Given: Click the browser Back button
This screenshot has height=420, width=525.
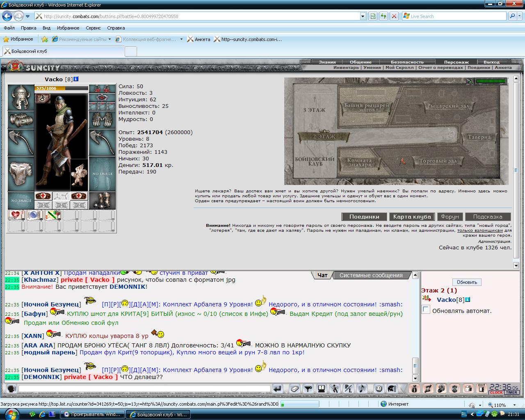Looking at the screenshot, I should click(x=7, y=16).
